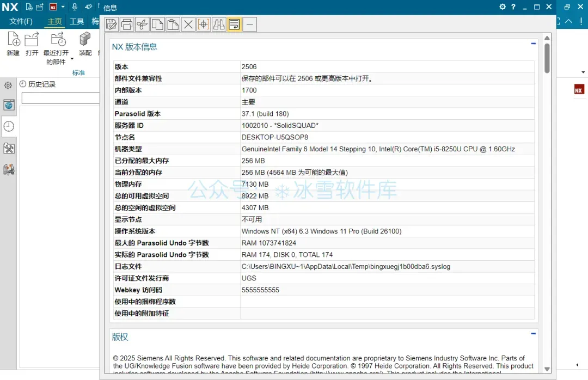Screen dimensions: 588x380
Task: Click the red NX badge at right edge
Action: click(x=579, y=90)
